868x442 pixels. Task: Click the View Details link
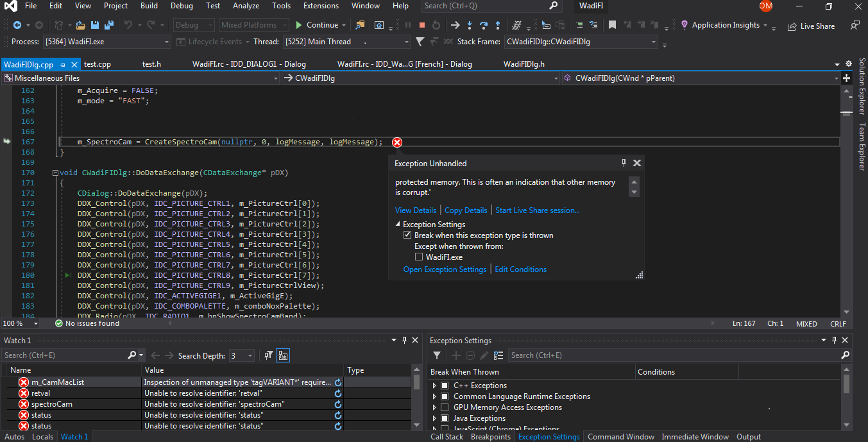click(416, 210)
